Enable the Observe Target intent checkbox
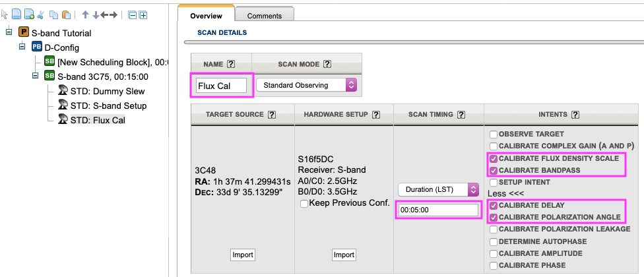Screen dimensions: 644x277 493,134
